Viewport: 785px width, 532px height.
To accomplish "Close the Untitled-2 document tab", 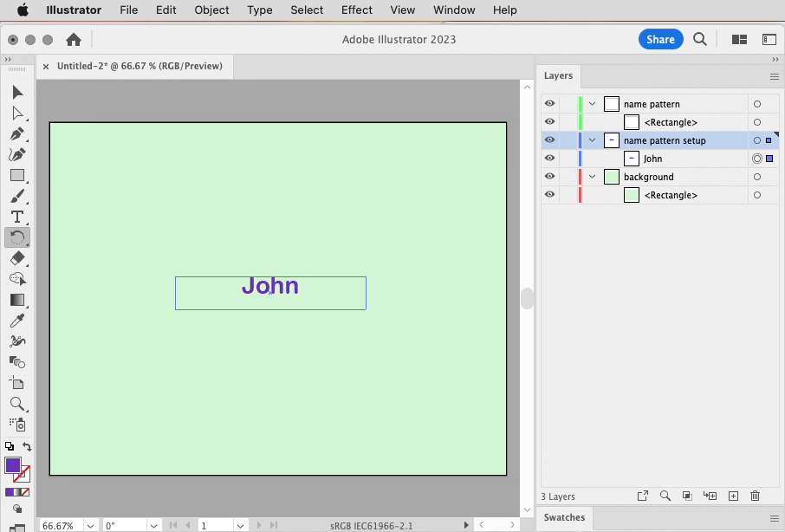I will pyautogui.click(x=46, y=66).
